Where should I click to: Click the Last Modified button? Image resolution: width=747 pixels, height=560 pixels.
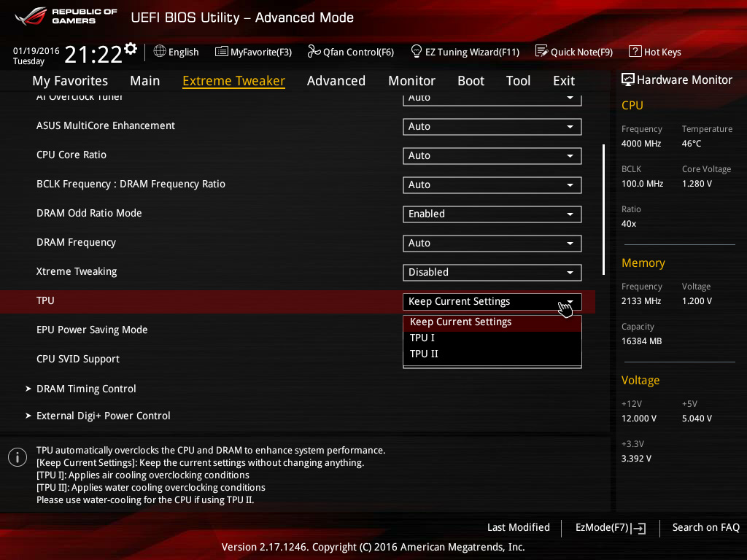(x=519, y=527)
